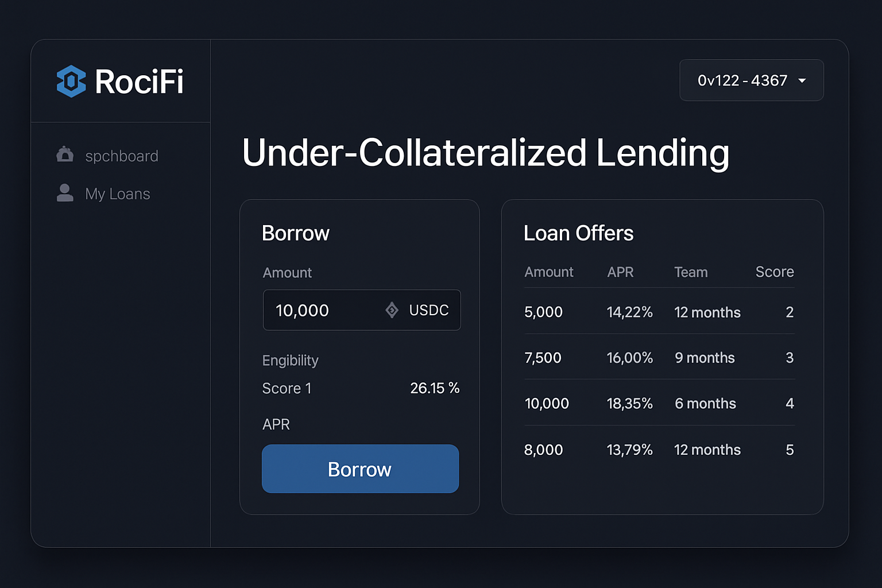Image resolution: width=882 pixels, height=588 pixels.
Task: Open the wallet account 0v122 - 4367 dropdown
Action: tap(742, 80)
